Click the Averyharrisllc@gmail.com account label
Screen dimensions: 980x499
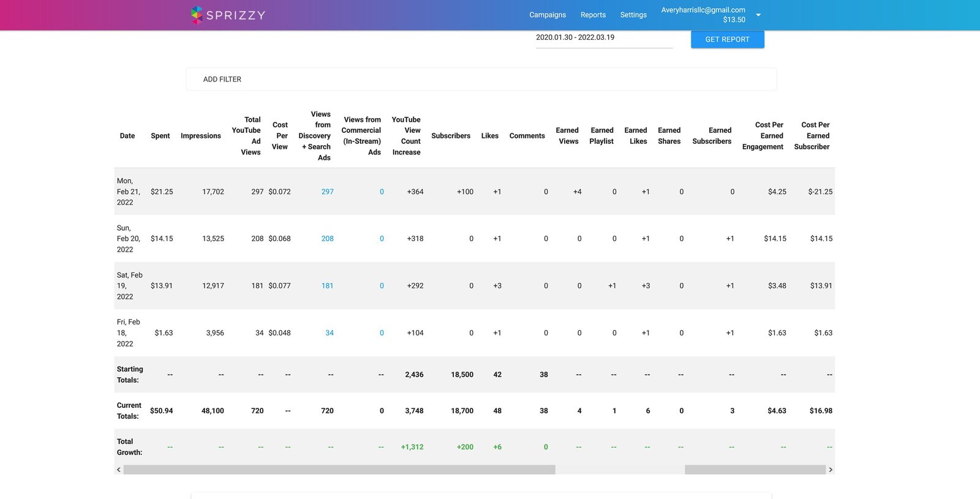(703, 10)
